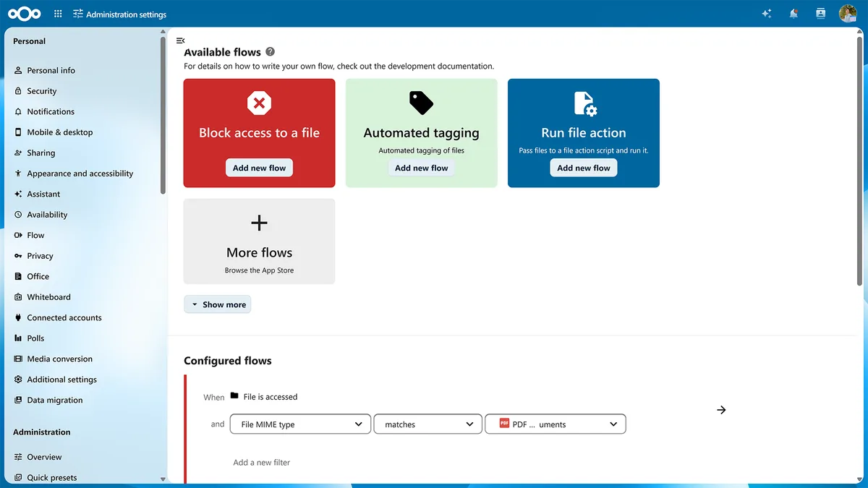Image resolution: width=868 pixels, height=488 pixels.
Task: Click the Block access red X icon
Action: [x=259, y=103]
